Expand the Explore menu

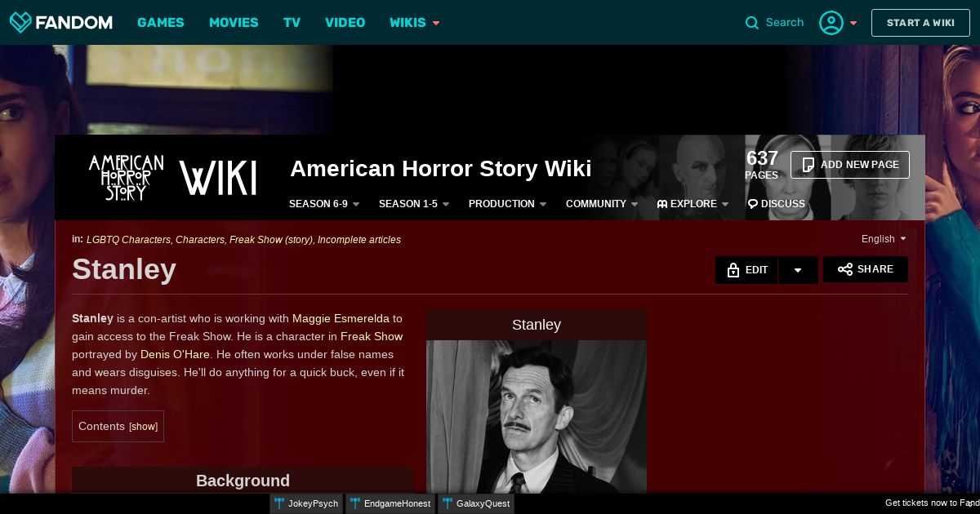(x=693, y=204)
